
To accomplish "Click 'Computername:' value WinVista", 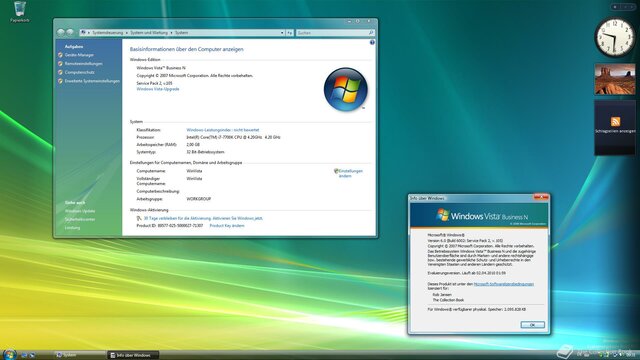I will 194,171.
